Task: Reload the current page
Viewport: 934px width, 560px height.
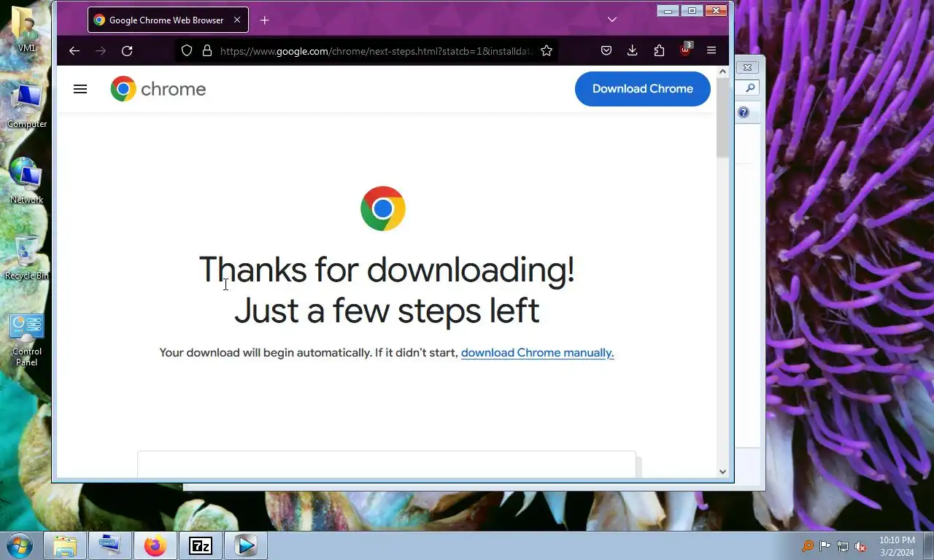Action: pyautogui.click(x=127, y=50)
